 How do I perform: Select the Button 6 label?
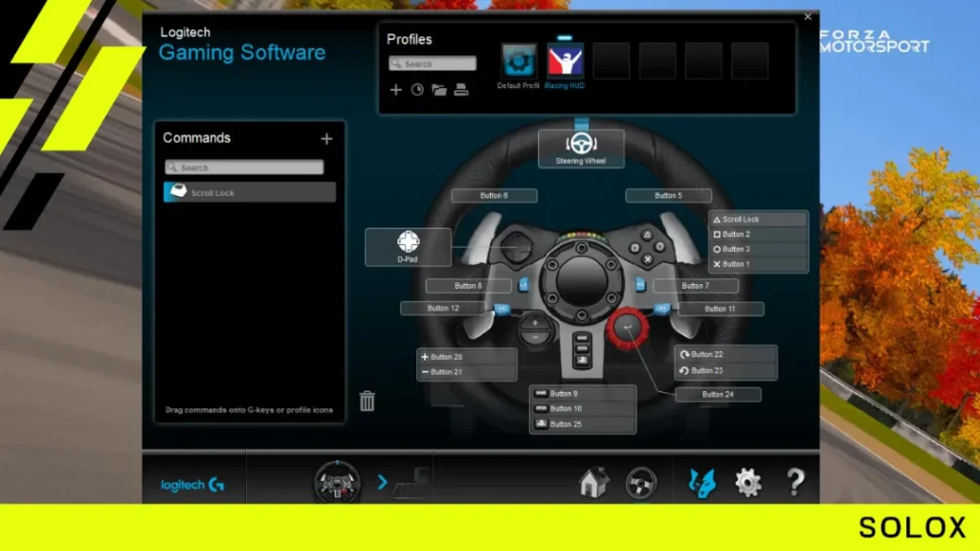coord(494,195)
